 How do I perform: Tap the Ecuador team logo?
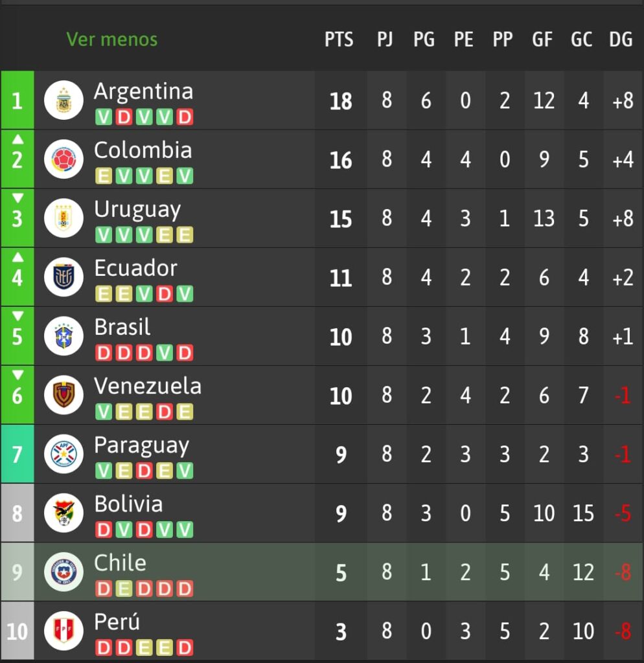(x=64, y=277)
